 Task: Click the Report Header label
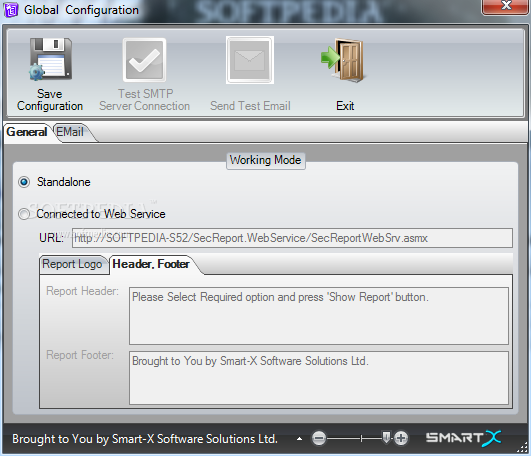(82, 291)
